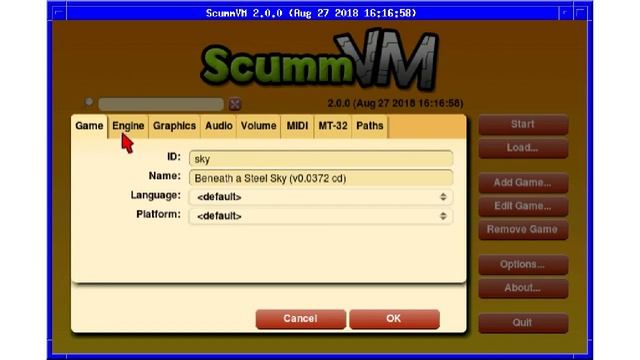Open the Options... button
This screenshot has width=640, height=360.
point(523,264)
